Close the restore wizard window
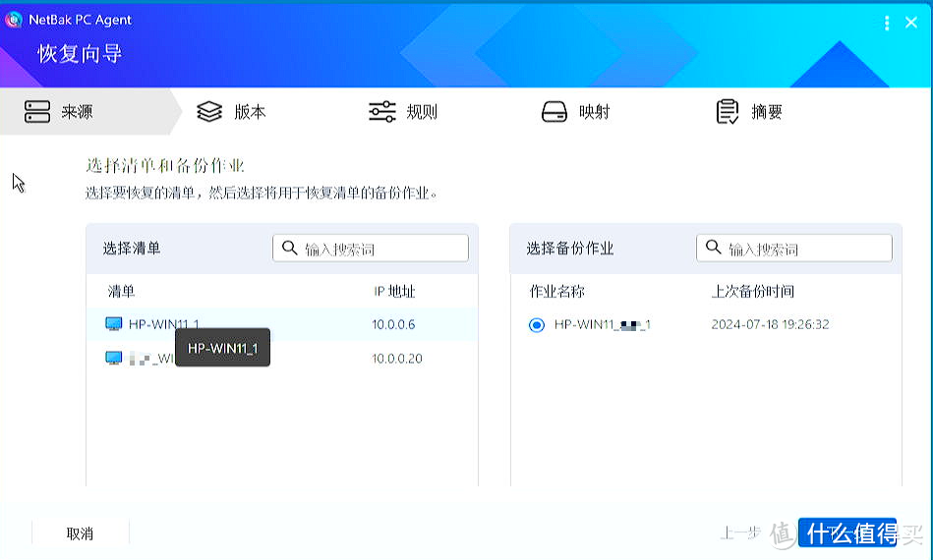The width and height of the screenshot is (933, 560). (911, 23)
